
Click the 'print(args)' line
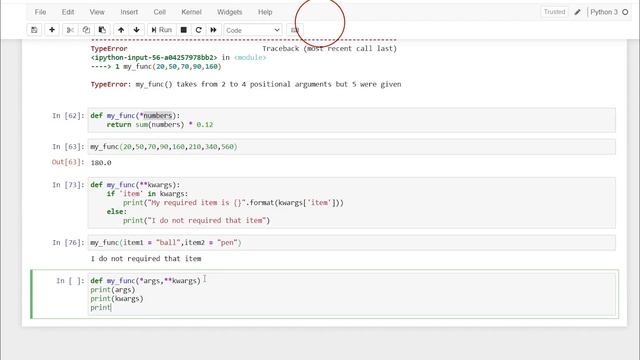[113, 289]
